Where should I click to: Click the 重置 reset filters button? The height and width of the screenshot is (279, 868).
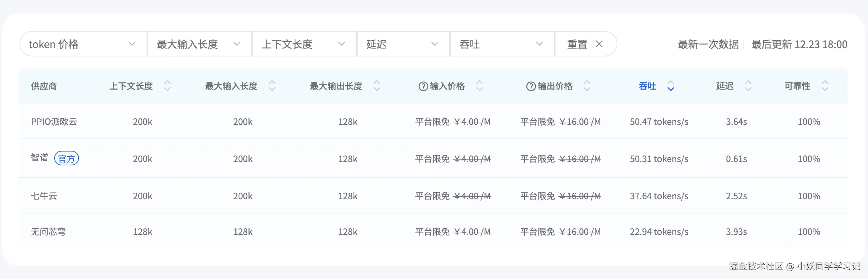(x=585, y=44)
